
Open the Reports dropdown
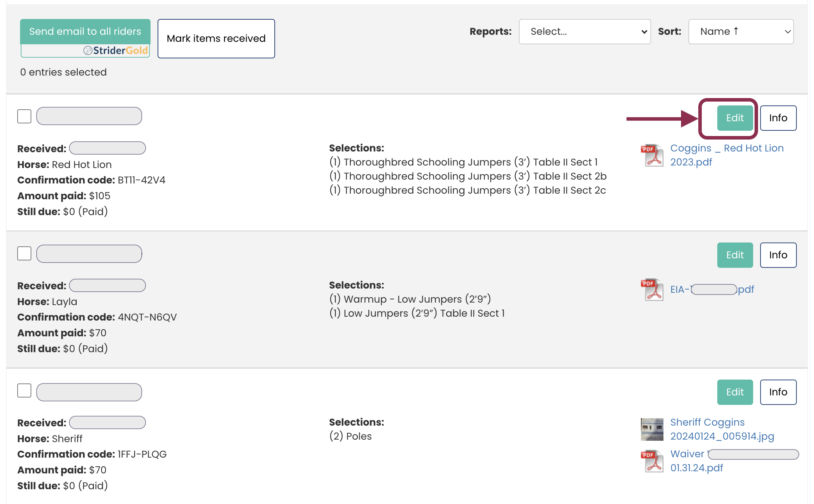(585, 32)
